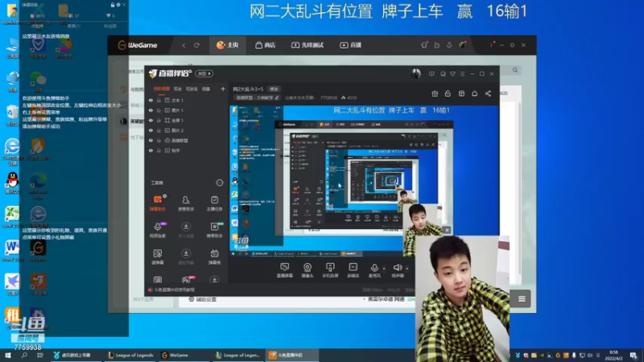Open the notification bell in stream header
The image size is (644, 362).
(474, 93)
